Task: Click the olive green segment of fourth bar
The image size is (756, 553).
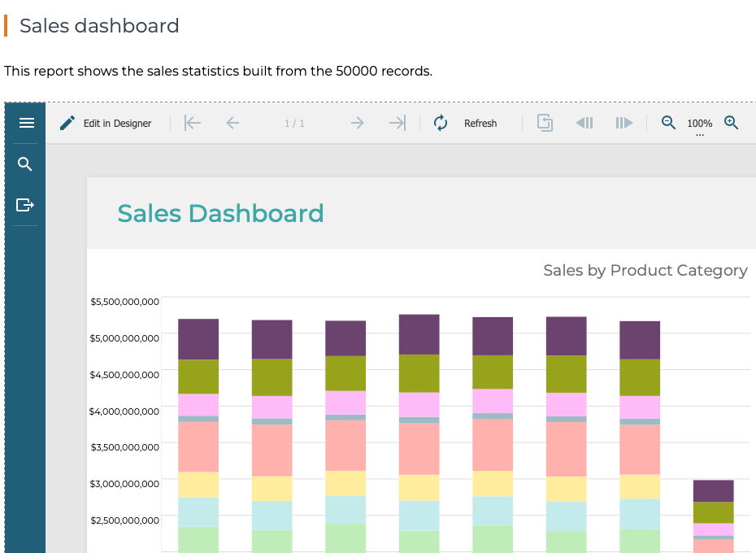Action: tap(419, 373)
